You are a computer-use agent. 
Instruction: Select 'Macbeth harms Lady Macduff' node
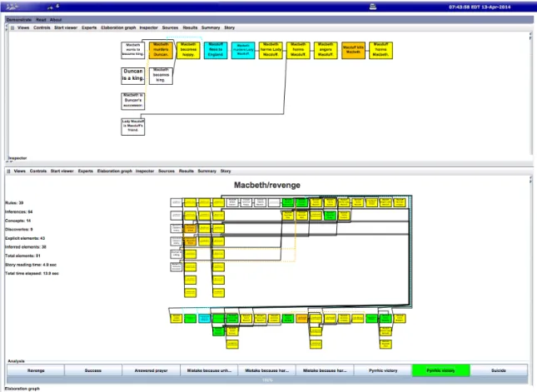pos(271,50)
